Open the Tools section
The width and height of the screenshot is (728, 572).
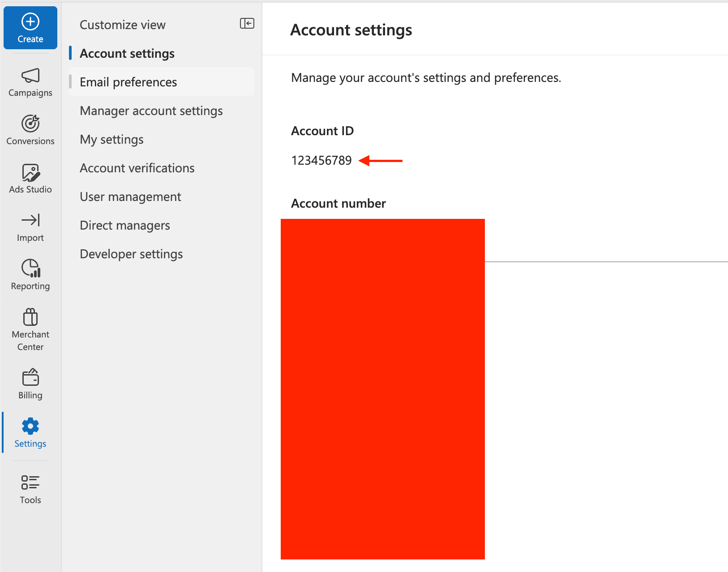tap(30, 489)
